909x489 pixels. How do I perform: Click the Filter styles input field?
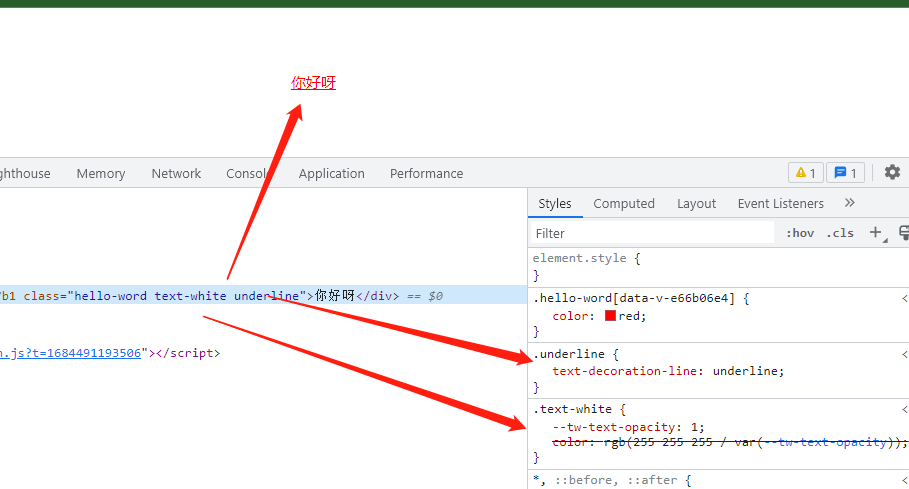tap(652, 233)
